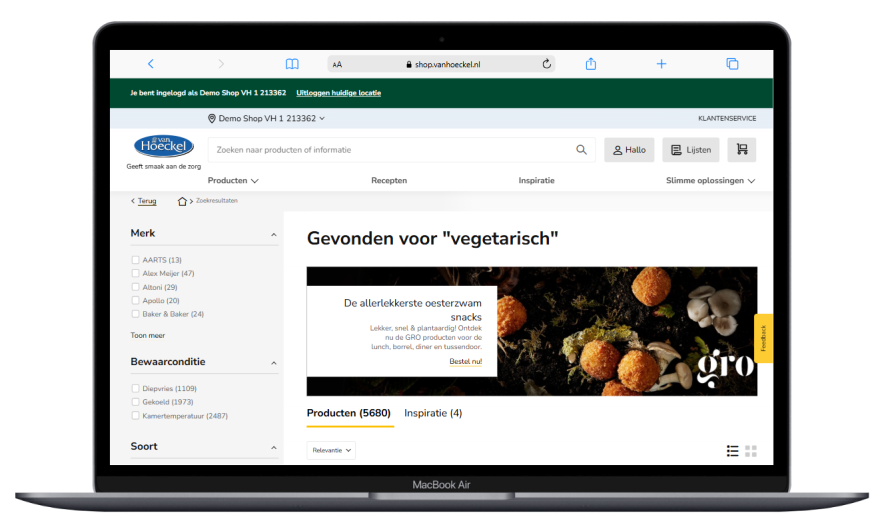Click the shopping cart icon
894x531 pixels.
pos(741,150)
